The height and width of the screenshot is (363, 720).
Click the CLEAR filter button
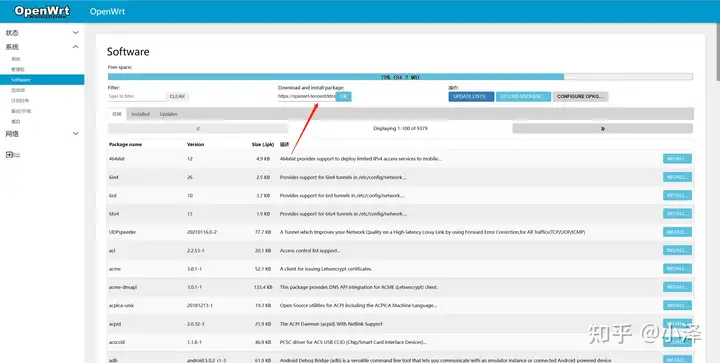177,96
